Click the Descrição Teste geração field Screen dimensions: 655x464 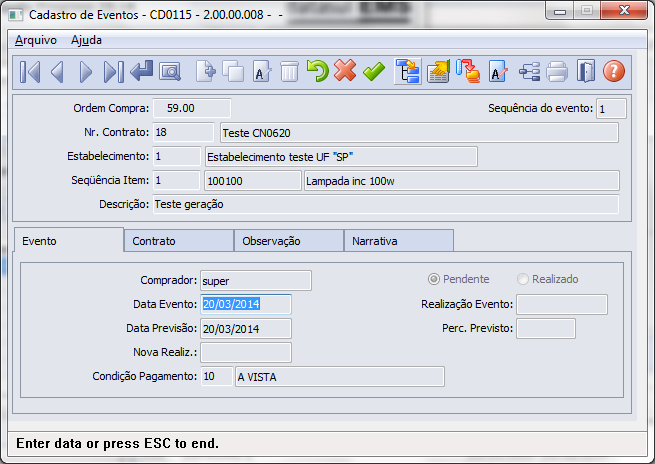coord(386,204)
